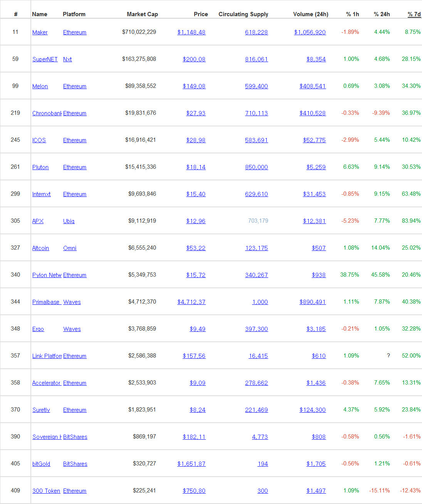Open Pluton price $18.14 link

point(196,167)
